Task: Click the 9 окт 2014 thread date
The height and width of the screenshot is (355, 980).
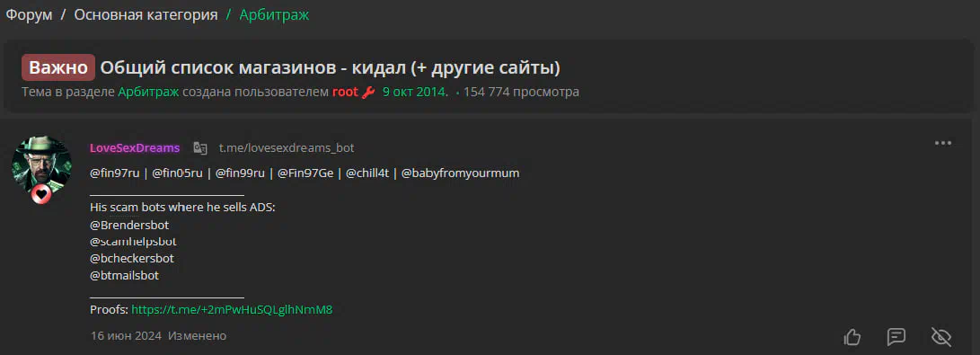Action: (x=415, y=93)
